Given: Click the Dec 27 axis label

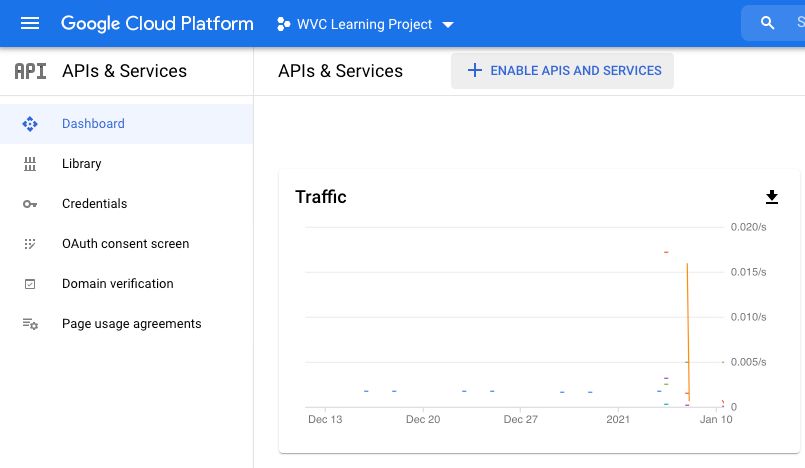Looking at the screenshot, I should click(521, 420).
